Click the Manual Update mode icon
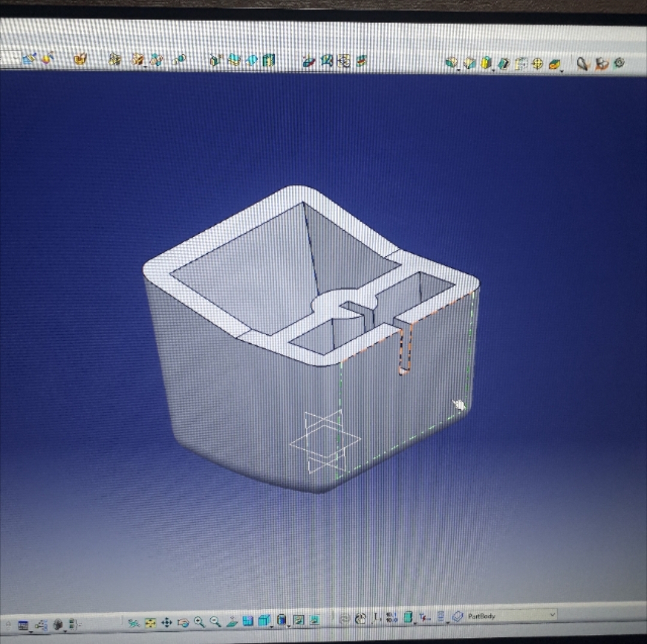This screenshot has width=647, height=644. (x=360, y=618)
